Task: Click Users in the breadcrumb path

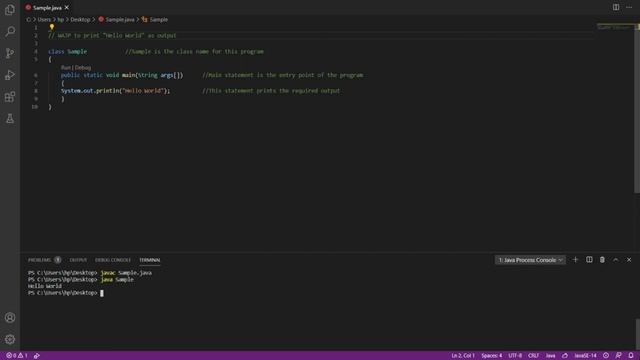Action: click(x=44, y=20)
